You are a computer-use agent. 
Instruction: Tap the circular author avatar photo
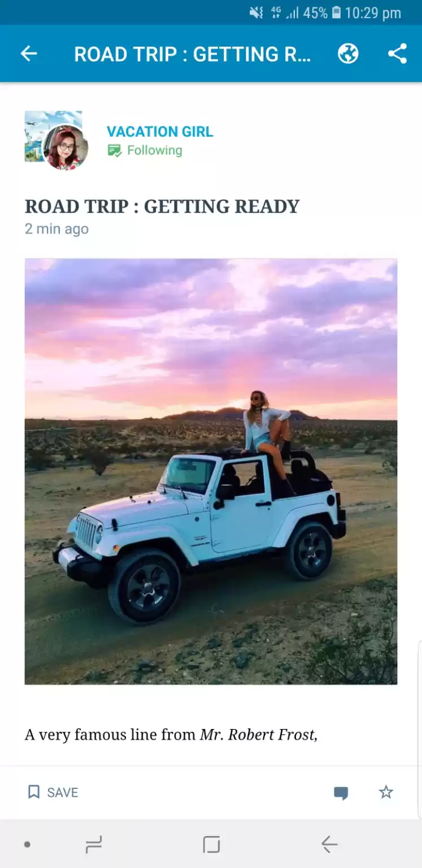pyautogui.click(x=66, y=147)
